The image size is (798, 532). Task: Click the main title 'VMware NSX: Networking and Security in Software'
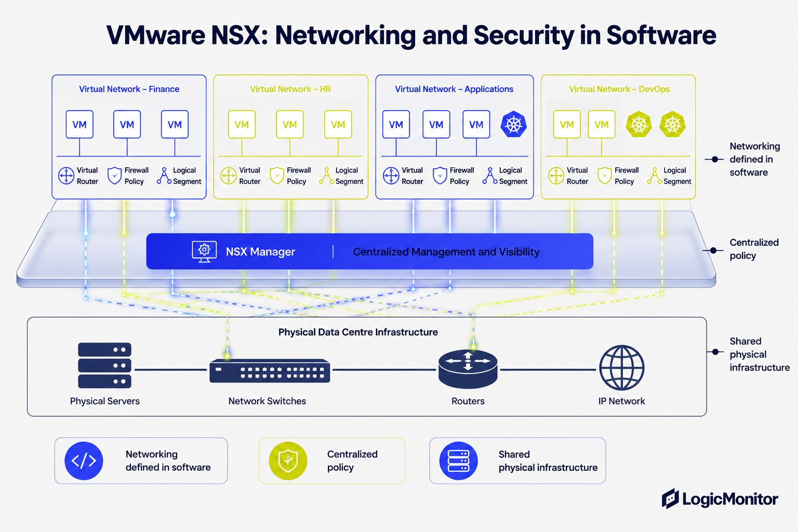(411, 35)
